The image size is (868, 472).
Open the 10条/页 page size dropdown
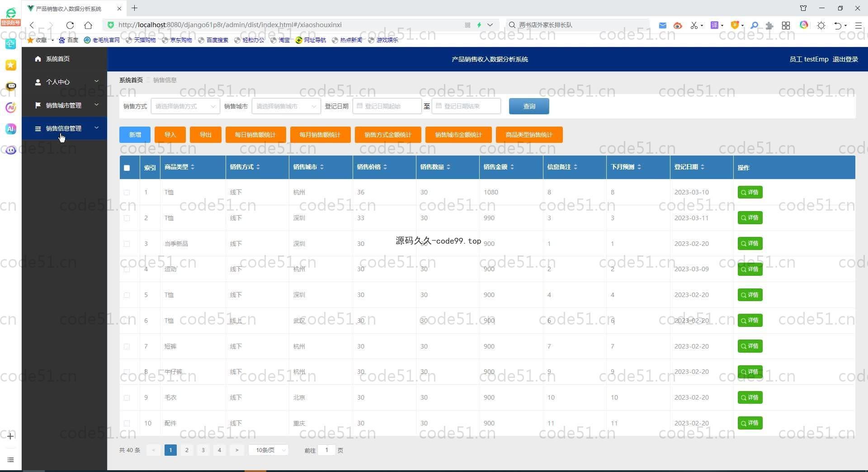click(x=269, y=450)
